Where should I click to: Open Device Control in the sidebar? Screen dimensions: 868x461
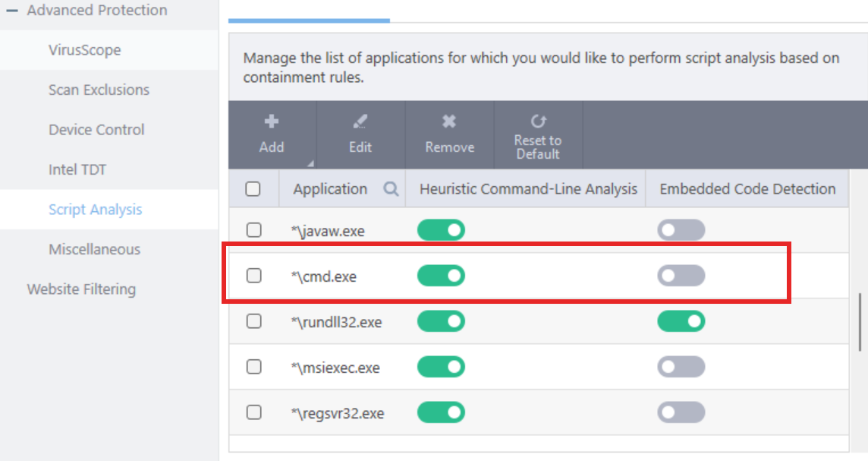point(96,130)
